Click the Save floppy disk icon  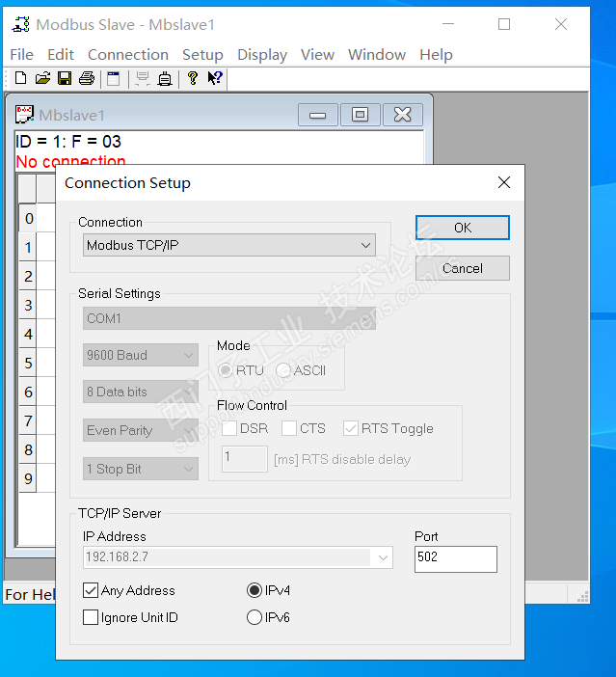click(x=65, y=78)
